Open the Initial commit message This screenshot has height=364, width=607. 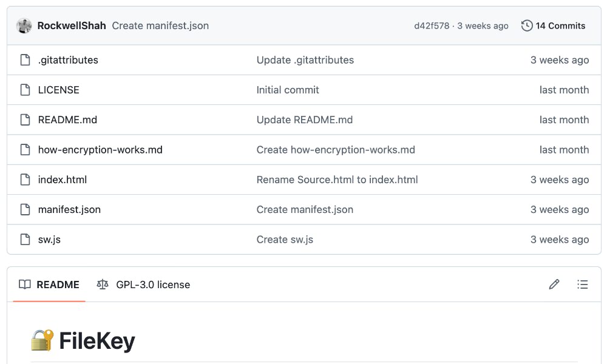(x=288, y=90)
